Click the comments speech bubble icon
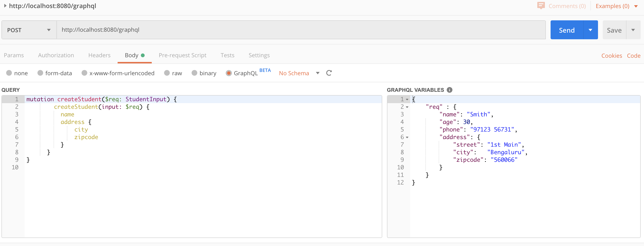Screen dimensions: 644x246 pyautogui.click(x=541, y=5)
